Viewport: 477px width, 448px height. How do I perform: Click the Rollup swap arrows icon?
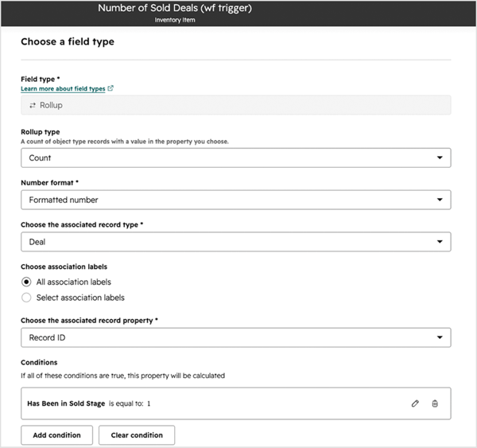coord(33,105)
